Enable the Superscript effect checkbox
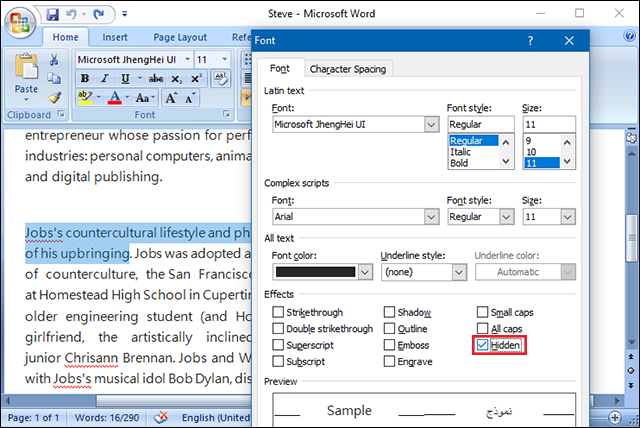Screen dimensions: 640x428 pyautogui.click(x=278, y=345)
